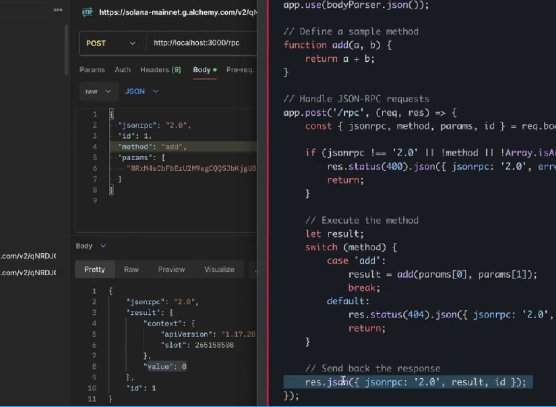The image size is (556, 407).
Task: Click the first .com/v2/qNRDJ history entry
Action: (x=28, y=256)
